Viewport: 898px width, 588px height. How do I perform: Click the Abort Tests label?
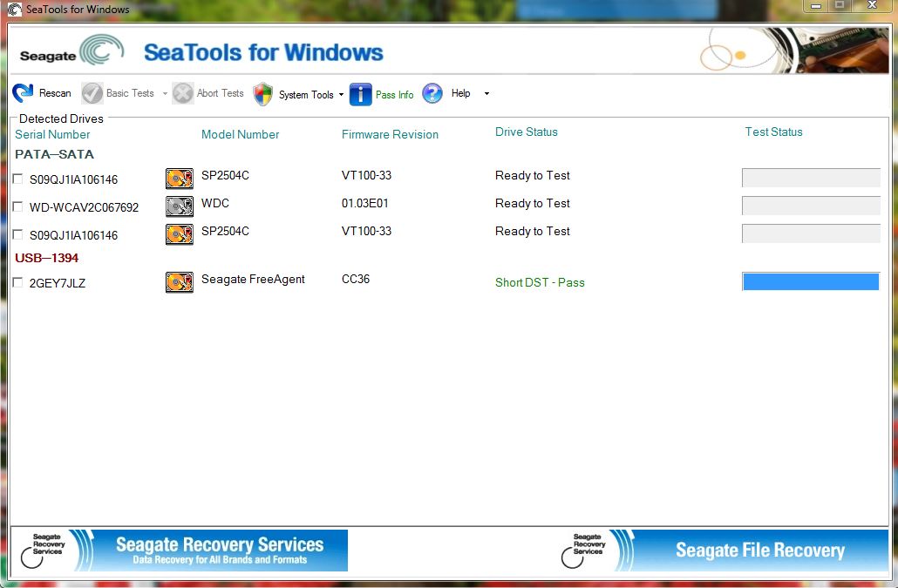tap(220, 93)
